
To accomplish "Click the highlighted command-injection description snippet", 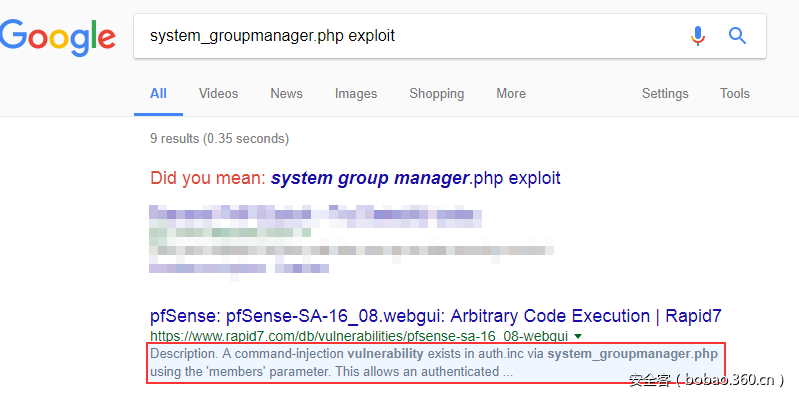I will point(434,363).
